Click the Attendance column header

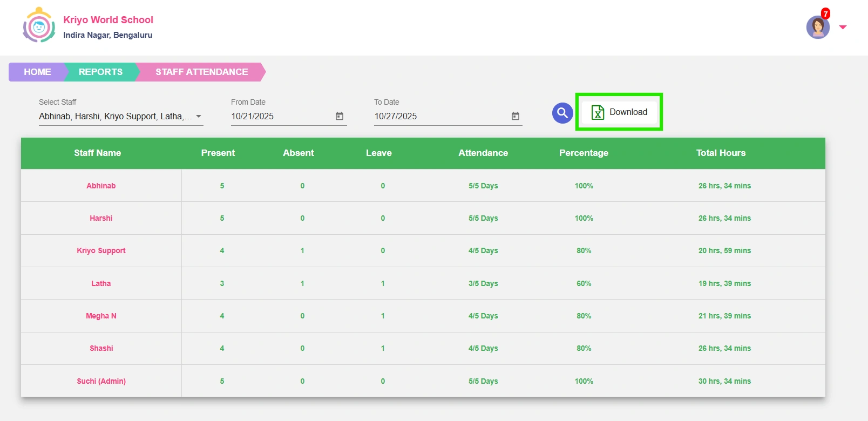click(483, 153)
